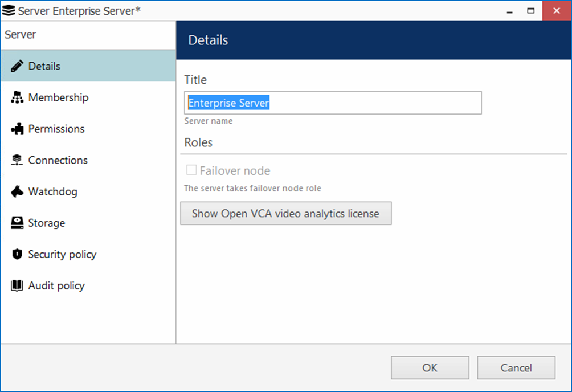Close the dialog with the red X
The image size is (572, 392).
click(x=557, y=10)
